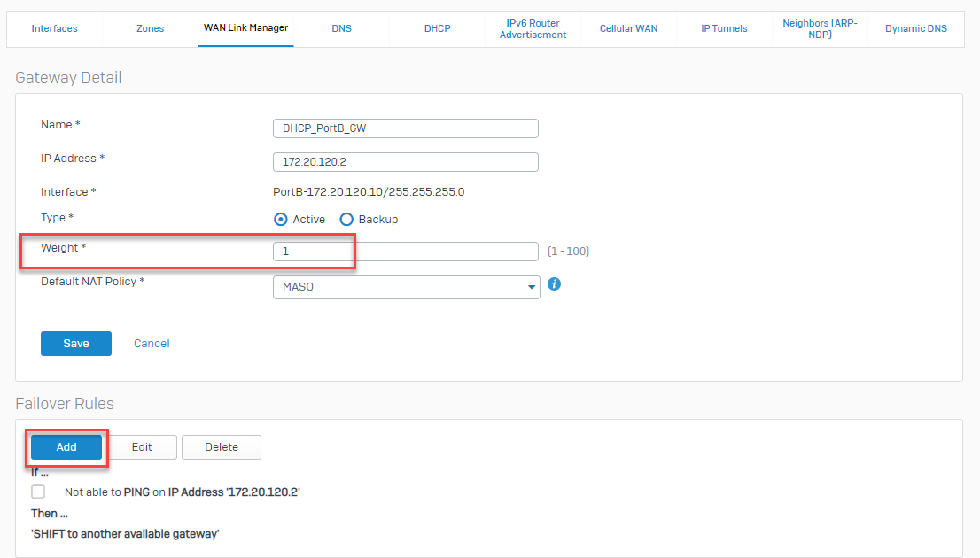Enable the PING failover rule checkbox
Screen dimensions: 980x558
(x=38, y=491)
